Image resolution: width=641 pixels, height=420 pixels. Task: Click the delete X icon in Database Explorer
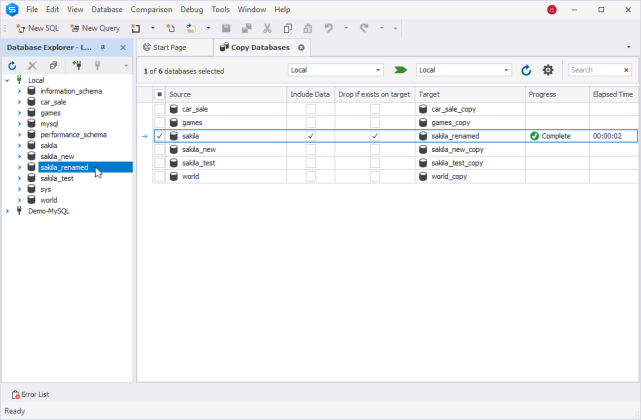32,65
